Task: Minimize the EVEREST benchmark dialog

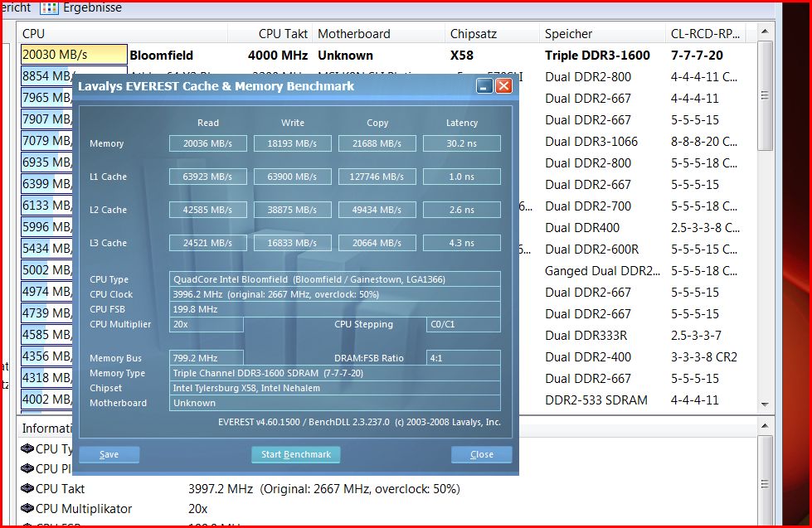Action: 484,86
